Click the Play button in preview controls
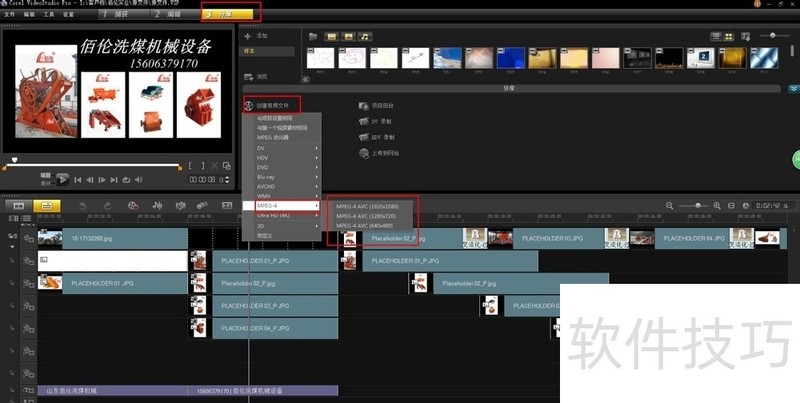This screenshot has width=800, height=403. (x=63, y=179)
